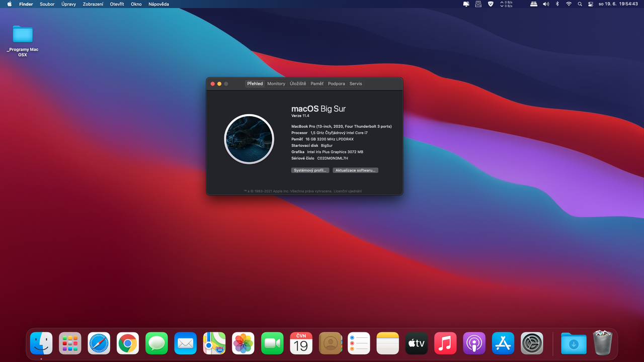Open Calendar showing ČVN 19
The width and height of the screenshot is (644, 362).
[x=301, y=343]
